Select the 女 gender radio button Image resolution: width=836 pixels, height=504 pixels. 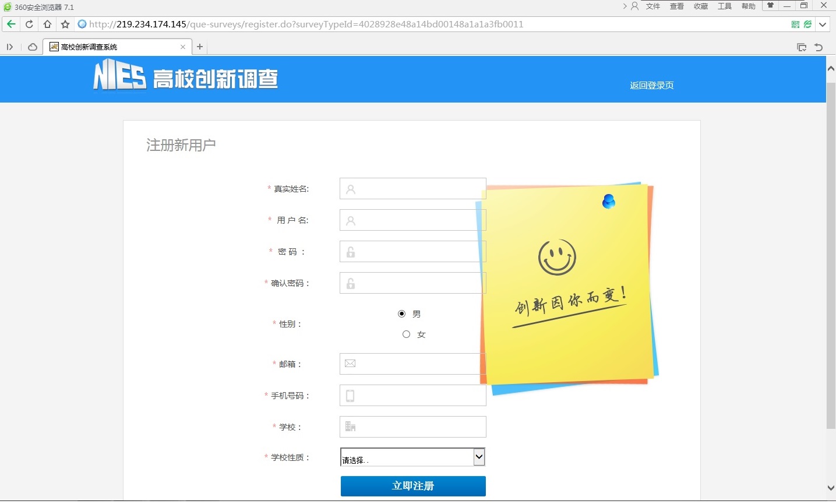(406, 334)
